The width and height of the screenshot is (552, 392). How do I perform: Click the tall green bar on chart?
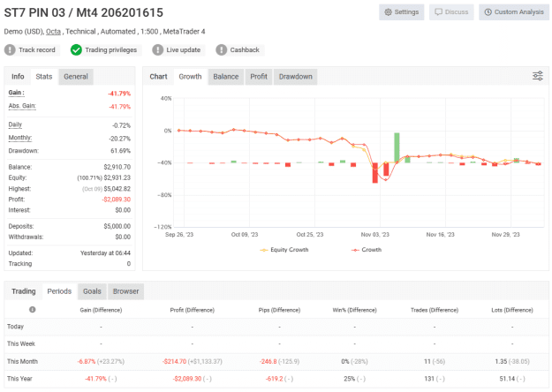tap(397, 147)
